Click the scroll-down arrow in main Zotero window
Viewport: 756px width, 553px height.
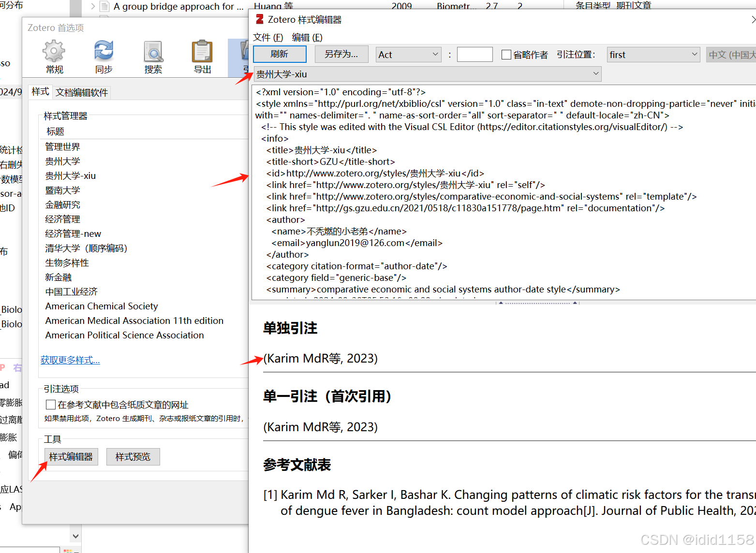75,536
